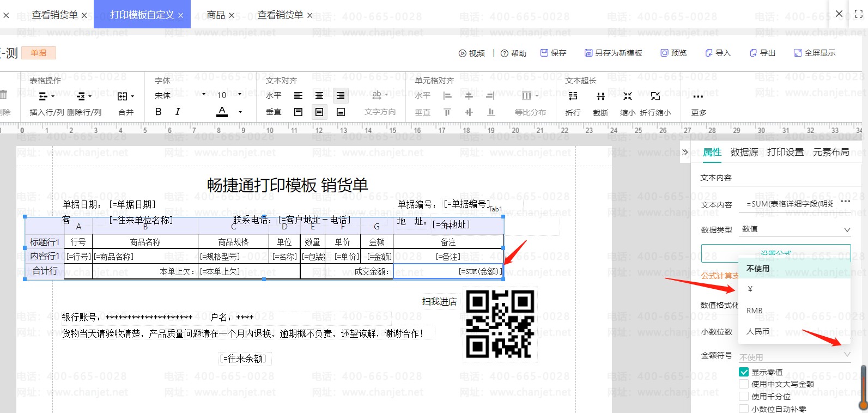Click the text wrap (折行) icon
868x413 pixels.
pyautogui.click(x=573, y=96)
